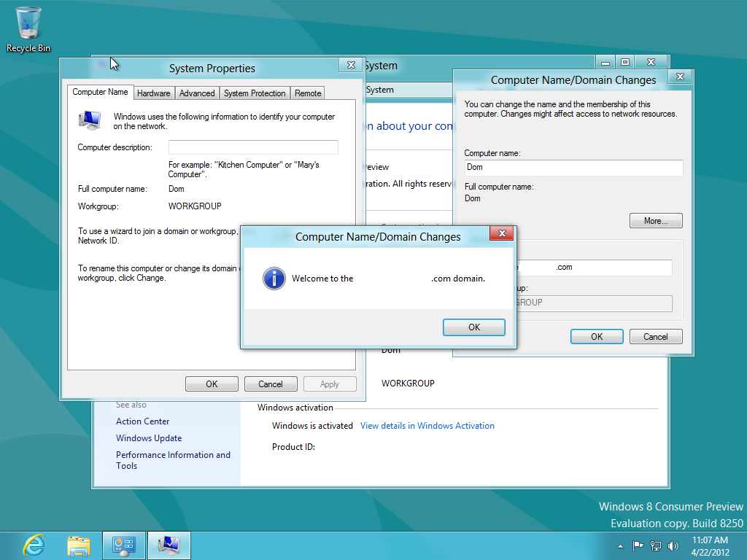Open View details in Windows Activation link
Screen dimensions: 747x560
coord(427,426)
